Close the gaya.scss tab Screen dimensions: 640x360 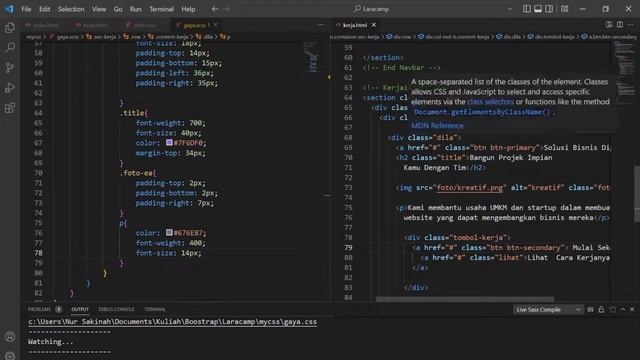pos(216,25)
